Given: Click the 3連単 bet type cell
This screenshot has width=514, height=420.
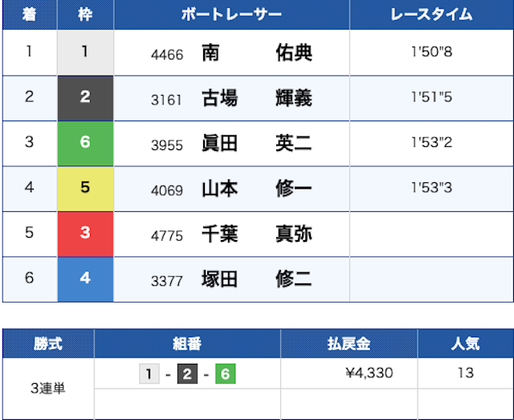Looking at the screenshot, I should [x=47, y=389].
